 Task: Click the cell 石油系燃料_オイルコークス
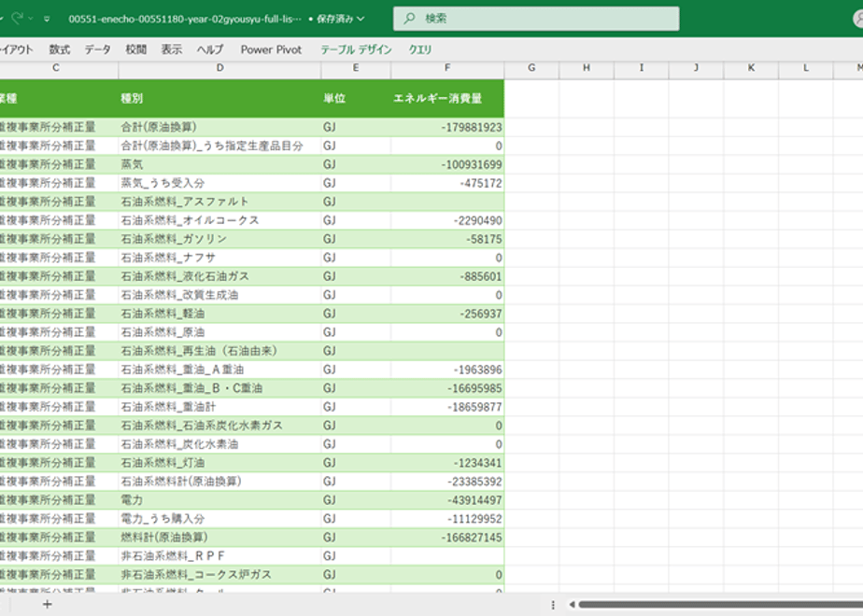click(219, 220)
